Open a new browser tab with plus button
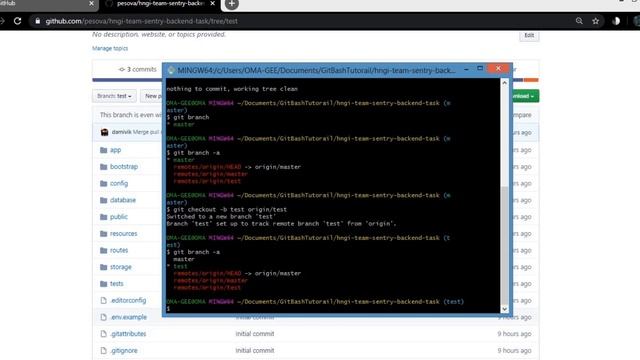Viewport: 640px width, 360px height. coord(231,4)
